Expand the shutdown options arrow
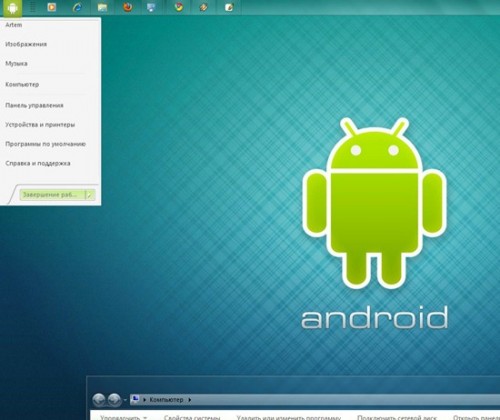The width and height of the screenshot is (500, 420). point(90,195)
